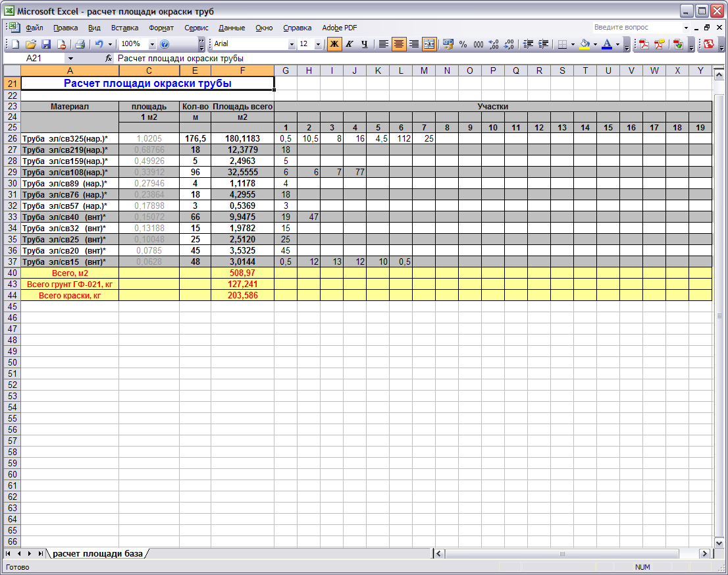This screenshot has width=728, height=575.
Task: Click the permission restricted document icon
Action: tap(61, 44)
